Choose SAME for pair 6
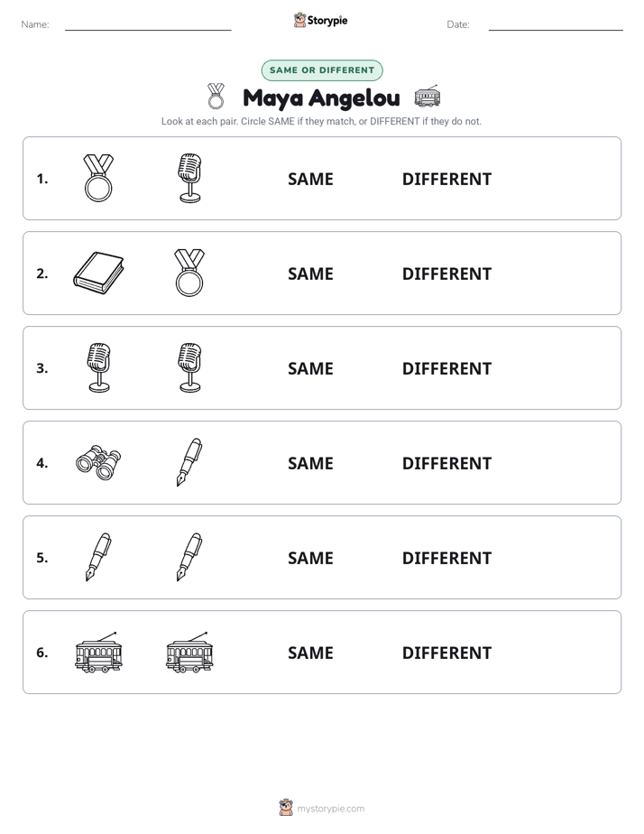The width and height of the screenshot is (644, 834). coord(310,652)
